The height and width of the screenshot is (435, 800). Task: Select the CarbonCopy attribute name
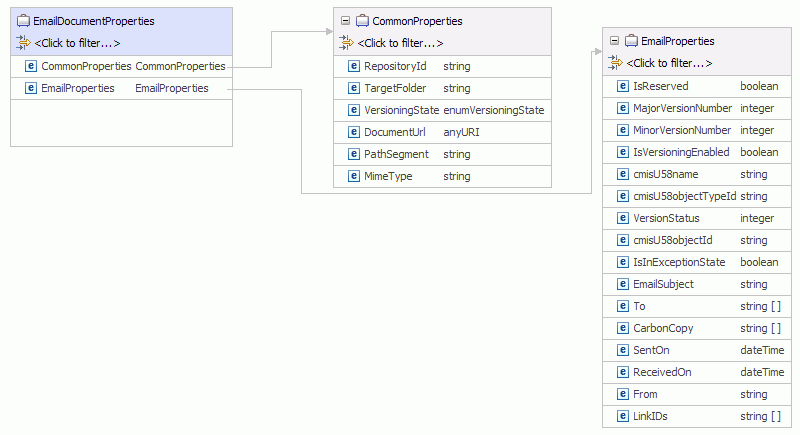(663, 328)
